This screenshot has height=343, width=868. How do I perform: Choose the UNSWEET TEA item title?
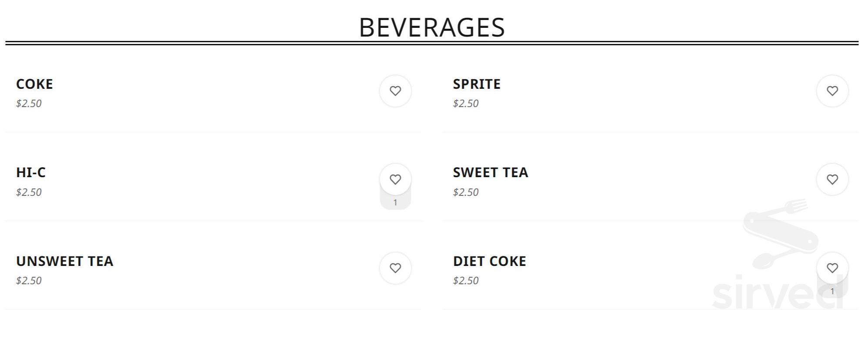tap(65, 261)
